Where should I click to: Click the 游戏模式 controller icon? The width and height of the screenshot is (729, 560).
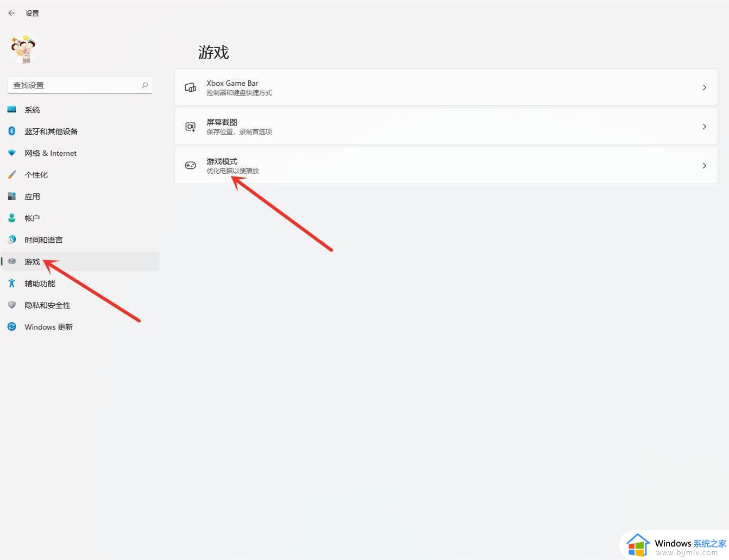coord(191,166)
